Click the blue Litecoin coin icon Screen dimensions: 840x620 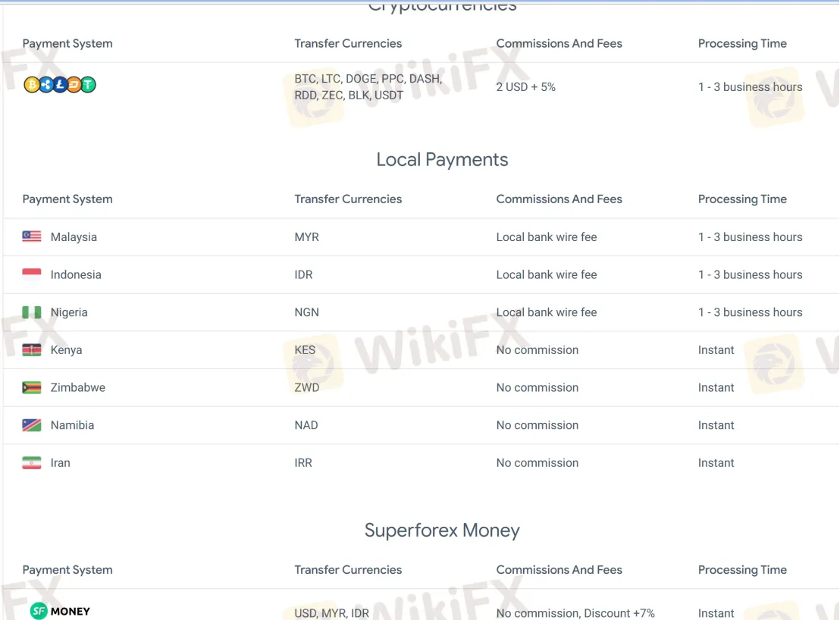click(60, 85)
